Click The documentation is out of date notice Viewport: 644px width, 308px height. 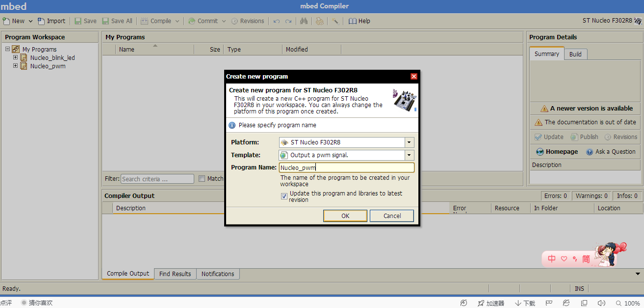coord(586,122)
